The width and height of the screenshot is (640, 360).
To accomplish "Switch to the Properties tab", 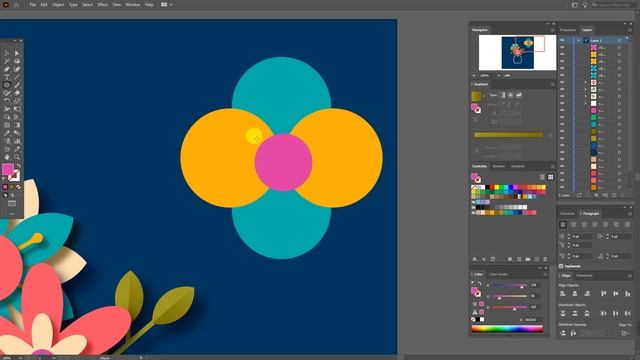I will coord(568,30).
